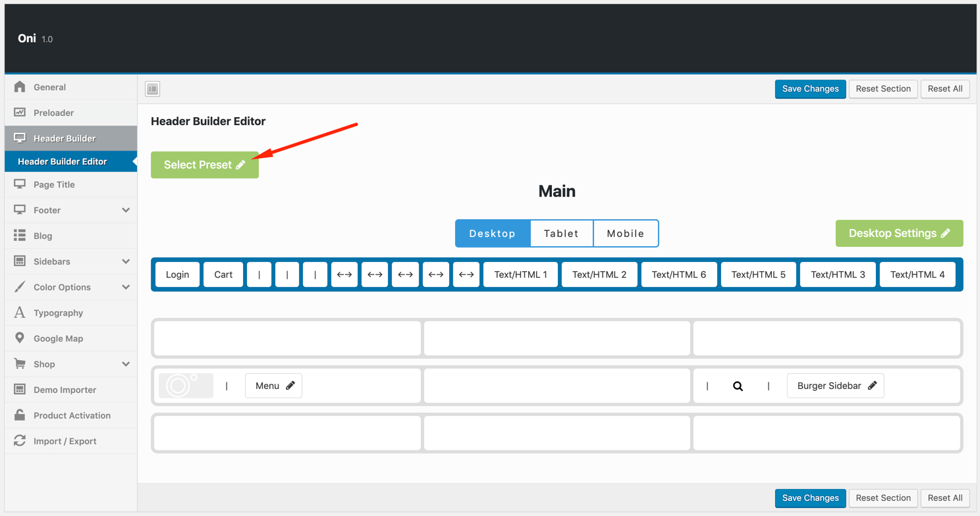Select the Desktop view toggle

[x=492, y=234]
